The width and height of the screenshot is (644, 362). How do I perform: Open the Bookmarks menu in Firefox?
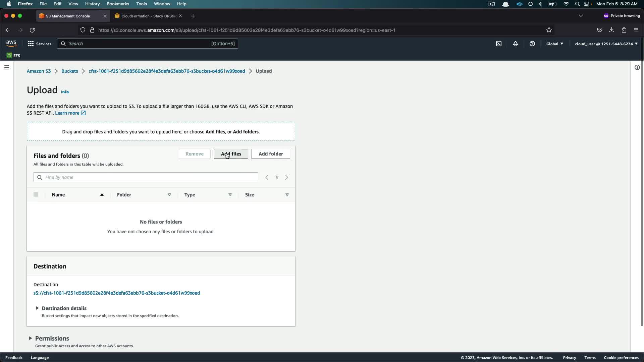pos(118,4)
